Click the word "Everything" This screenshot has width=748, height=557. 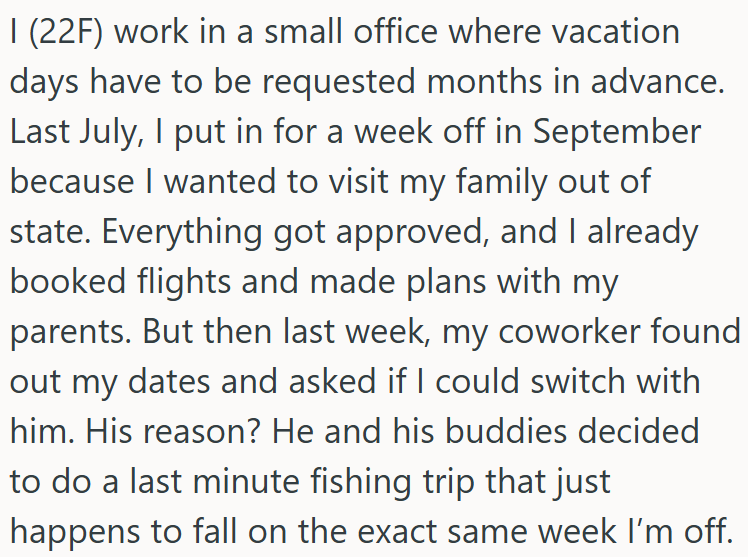[x=182, y=233]
